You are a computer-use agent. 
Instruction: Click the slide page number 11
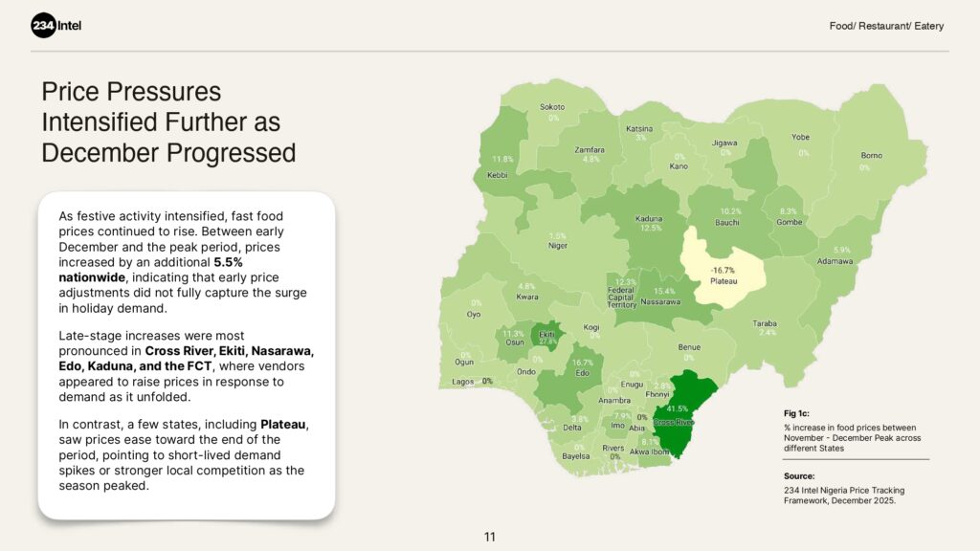(490, 537)
